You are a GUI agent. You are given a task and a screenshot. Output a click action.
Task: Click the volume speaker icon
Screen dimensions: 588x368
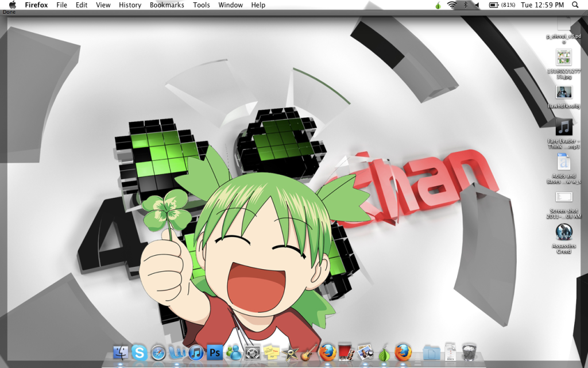[477, 5]
